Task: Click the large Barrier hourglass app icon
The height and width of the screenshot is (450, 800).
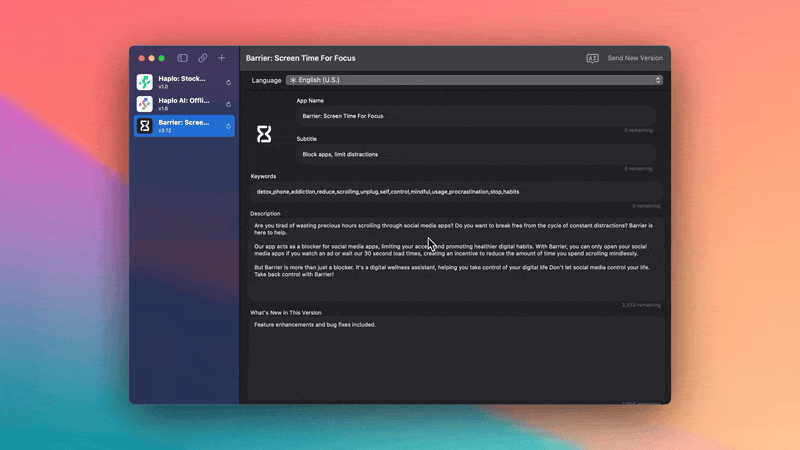Action: coord(264,134)
